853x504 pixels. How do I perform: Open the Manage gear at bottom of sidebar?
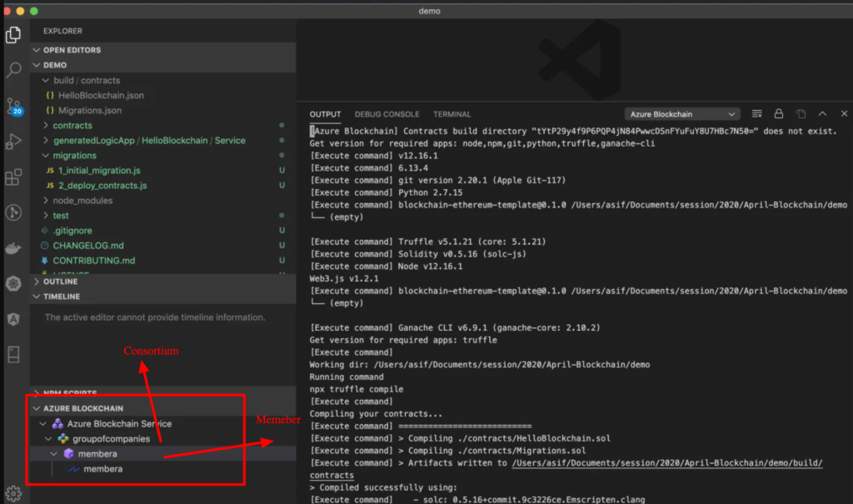click(12, 494)
